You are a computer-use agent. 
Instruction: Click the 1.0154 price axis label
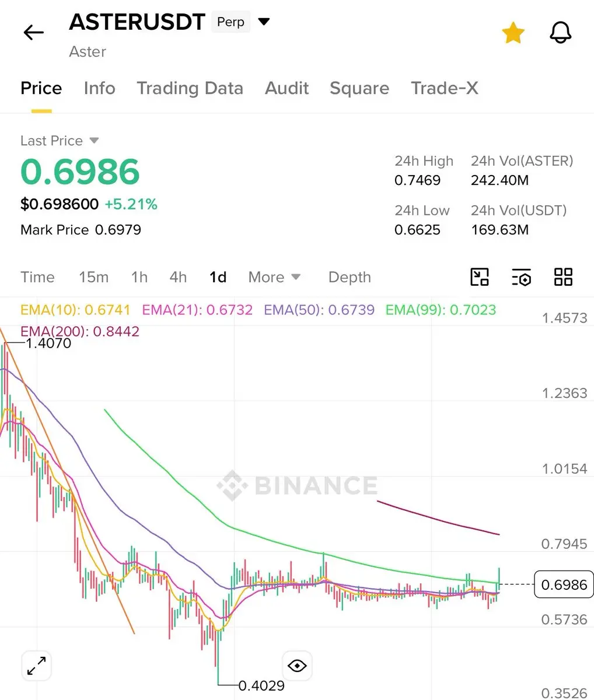[564, 468]
